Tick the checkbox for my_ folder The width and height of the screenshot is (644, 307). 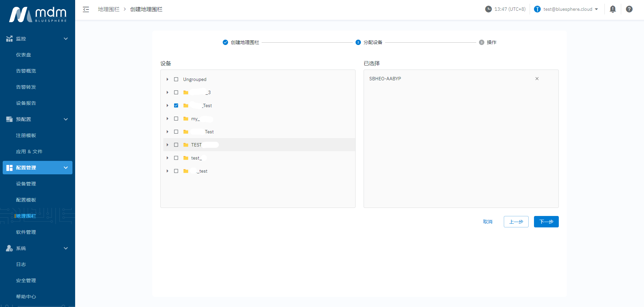pyautogui.click(x=176, y=119)
